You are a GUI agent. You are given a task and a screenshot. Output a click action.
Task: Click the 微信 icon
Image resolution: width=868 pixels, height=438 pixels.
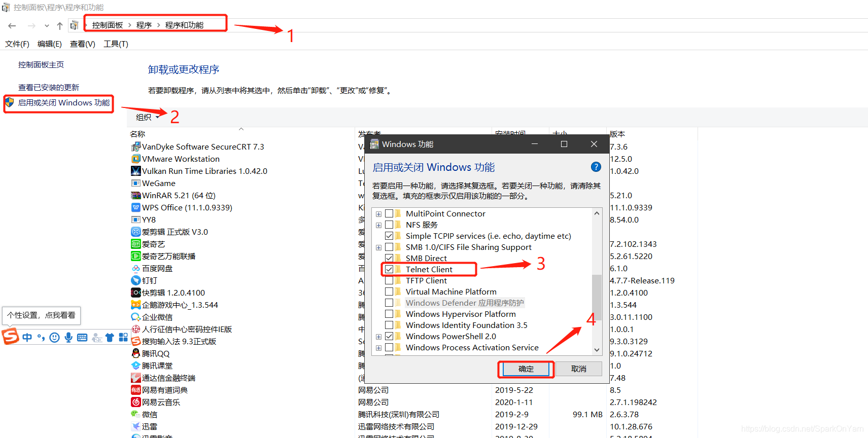(135, 415)
